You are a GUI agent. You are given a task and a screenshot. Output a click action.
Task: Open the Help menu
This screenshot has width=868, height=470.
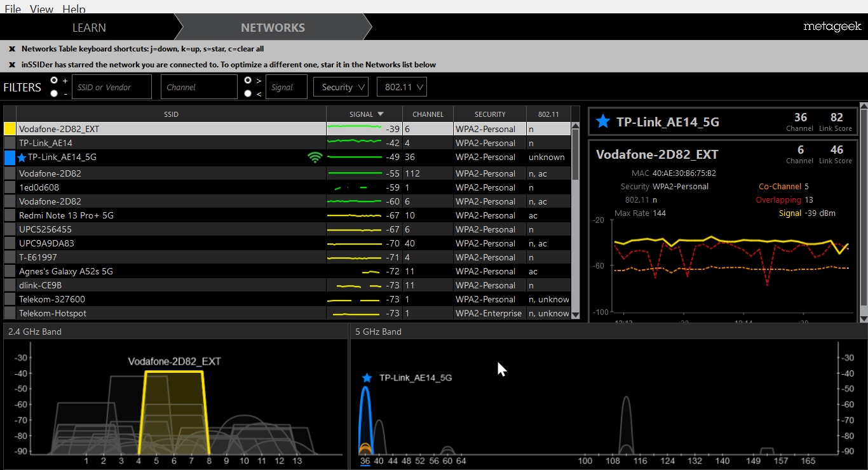coord(74,9)
